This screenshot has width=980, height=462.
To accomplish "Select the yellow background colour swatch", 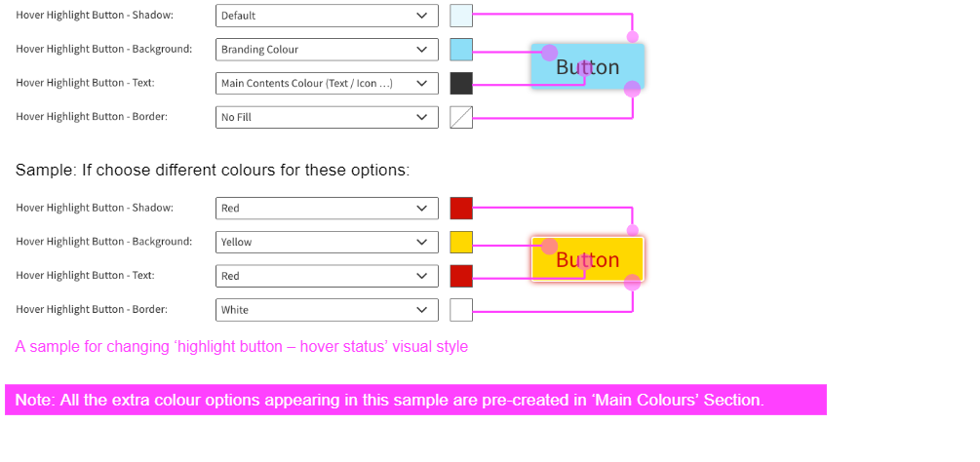I will pos(461,242).
